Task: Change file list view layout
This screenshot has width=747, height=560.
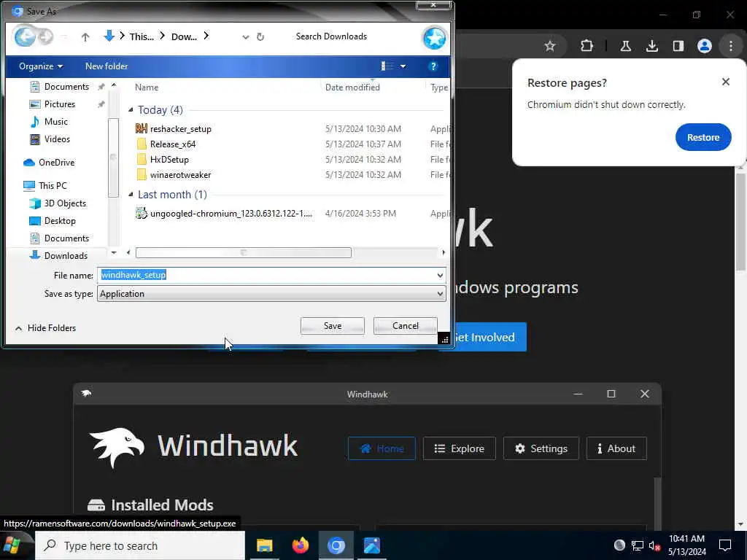Action: click(x=387, y=66)
